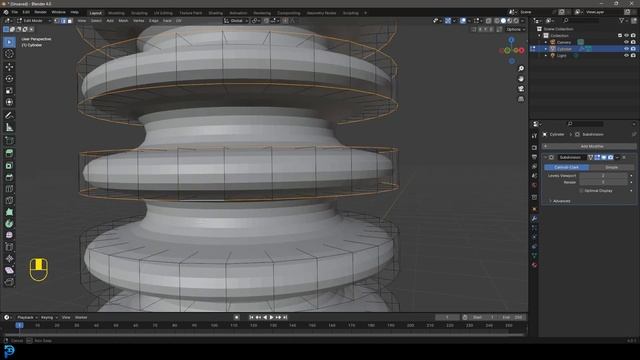Disable Cylinder in renders
This screenshot has height=360, width=640.
(x=633, y=49)
